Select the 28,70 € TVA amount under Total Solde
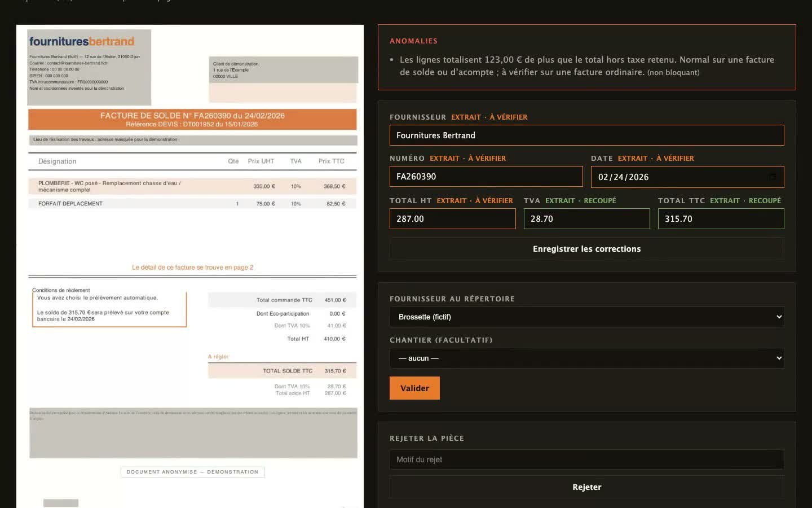Image resolution: width=812 pixels, height=508 pixels. [337, 387]
